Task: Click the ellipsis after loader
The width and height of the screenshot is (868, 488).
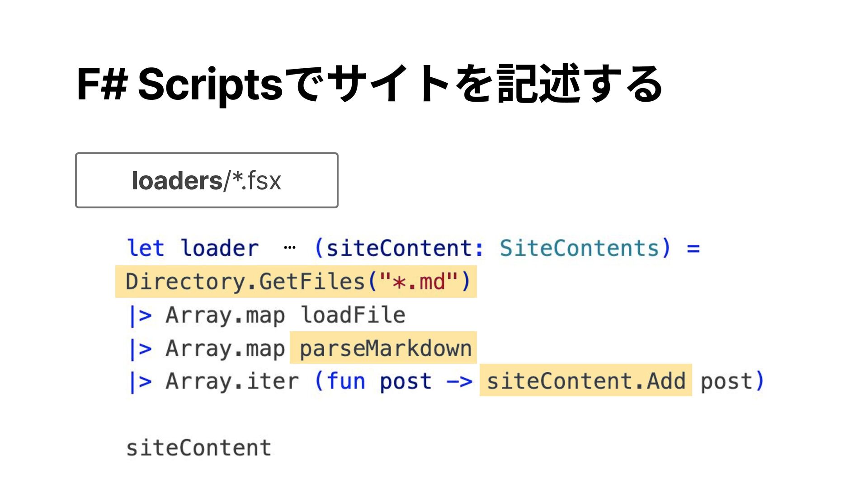Action: (x=289, y=248)
